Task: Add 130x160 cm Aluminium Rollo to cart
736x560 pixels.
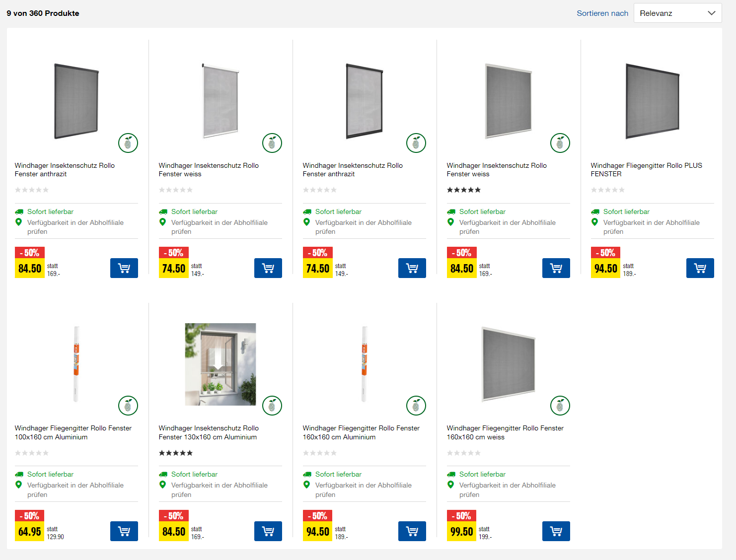Action: 268,531
